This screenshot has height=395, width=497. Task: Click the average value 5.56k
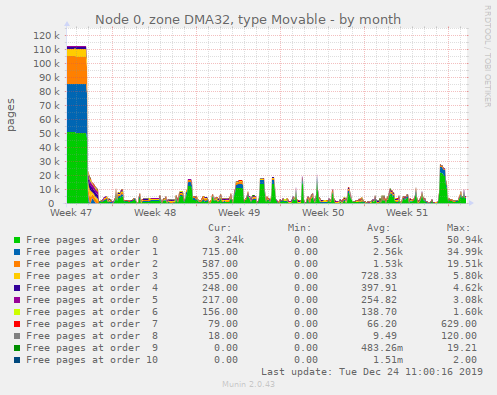tap(388, 240)
